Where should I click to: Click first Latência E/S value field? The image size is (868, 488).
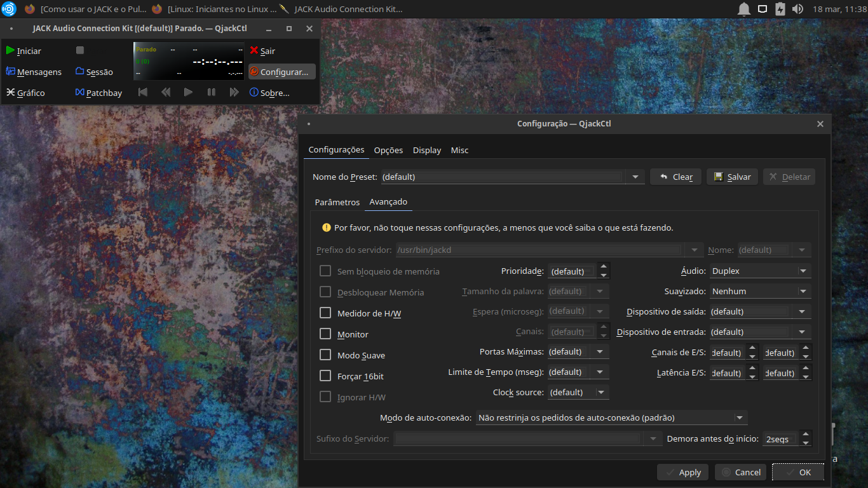pyautogui.click(x=728, y=373)
